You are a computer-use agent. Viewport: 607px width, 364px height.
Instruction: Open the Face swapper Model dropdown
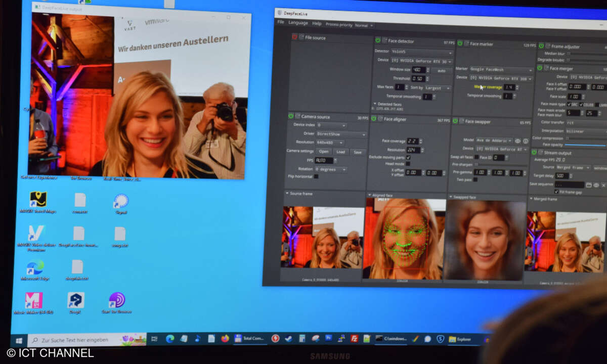[x=494, y=140]
